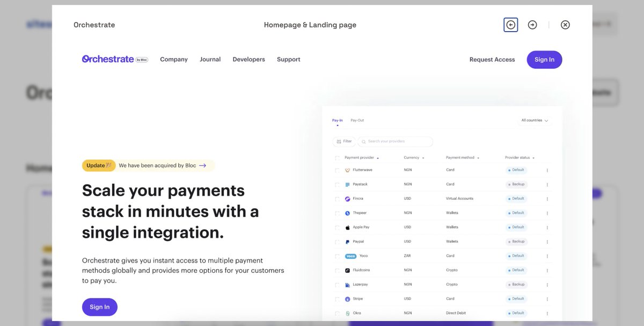
Task: Click the Request Access link
Action: [x=492, y=60]
